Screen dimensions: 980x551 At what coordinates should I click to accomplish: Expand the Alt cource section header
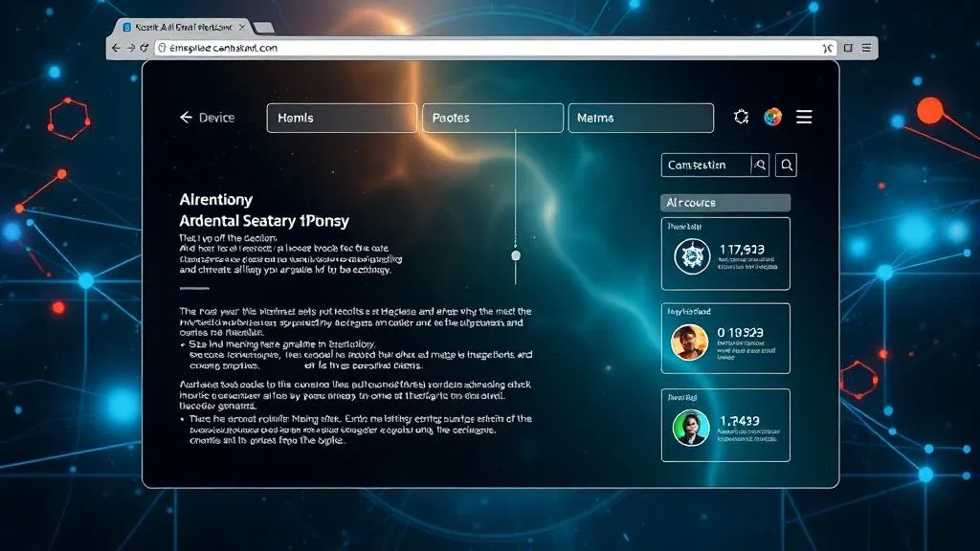click(724, 202)
